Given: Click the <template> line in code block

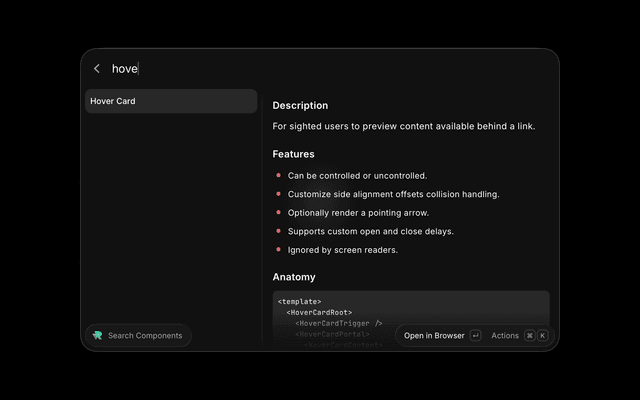Looking at the screenshot, I should click(300, 302).
